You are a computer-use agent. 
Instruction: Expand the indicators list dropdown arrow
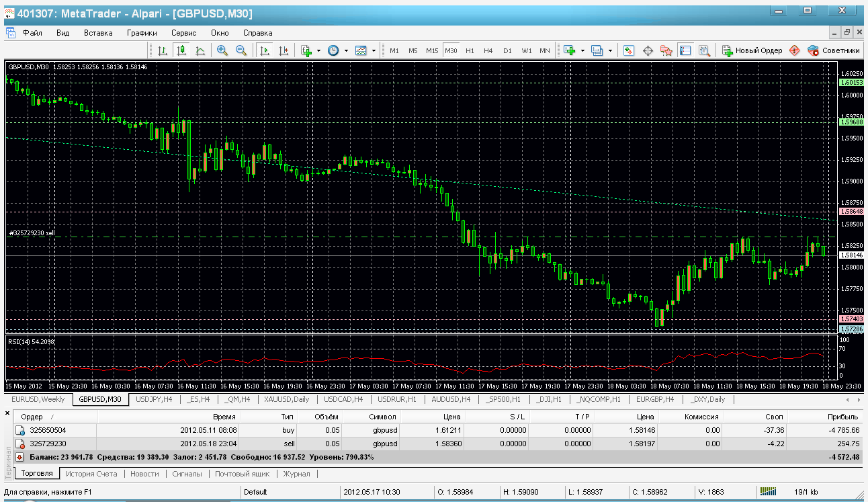(x=318, y=50)
